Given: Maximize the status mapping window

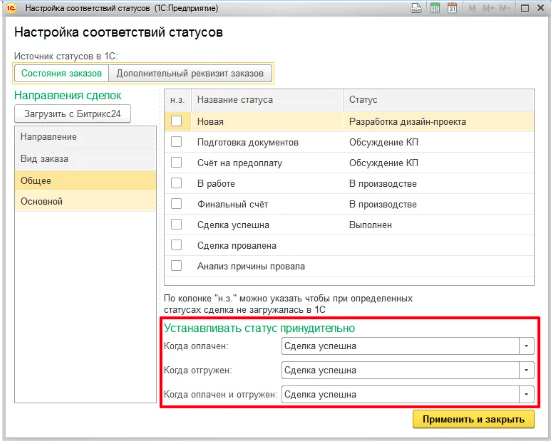Looking at the screenshot, I should pyautogui.click(x=525, y=8).
